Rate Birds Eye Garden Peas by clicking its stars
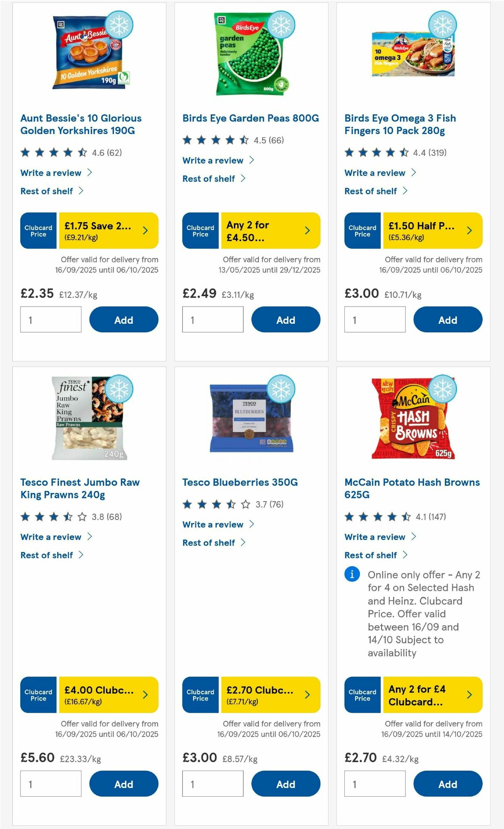The width and height of the screenshot is (504, 829). 214,140
